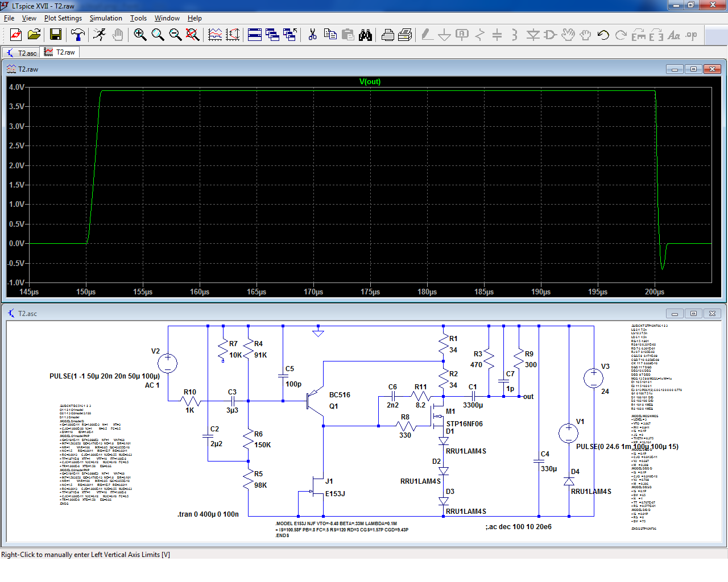Select the Text 'Aa' tool
The image size is (728, 582).
(674, 35)
